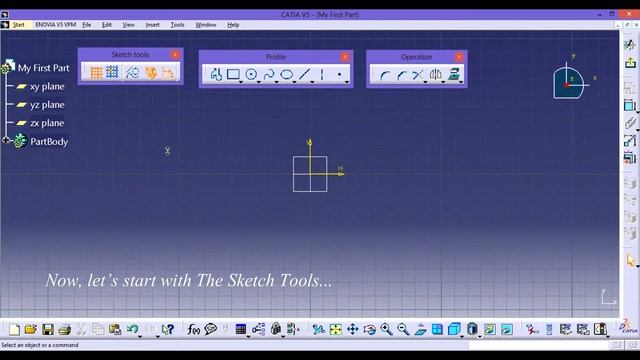Open the File menu
640x360 pixels.
(x=87, y=25)
